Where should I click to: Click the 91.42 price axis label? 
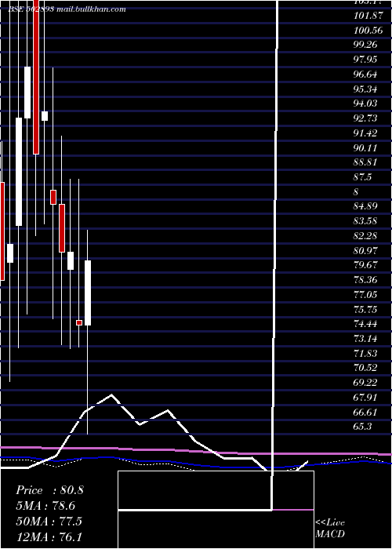point(366,133)
